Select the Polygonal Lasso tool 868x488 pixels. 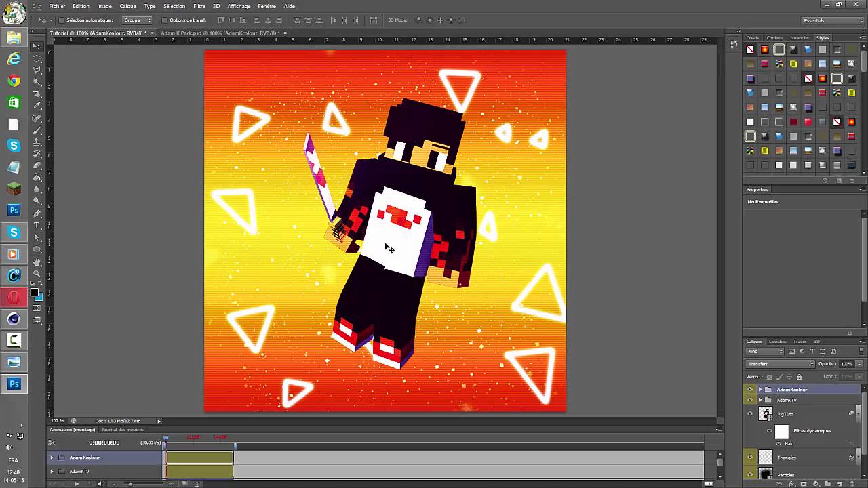[x=37, y=70]
